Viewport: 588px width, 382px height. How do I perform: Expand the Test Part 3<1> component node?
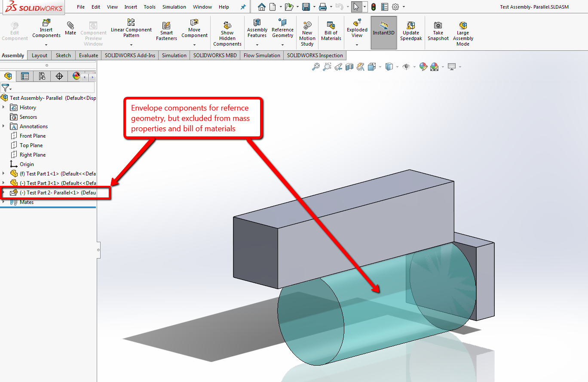(x=3, y=183)
